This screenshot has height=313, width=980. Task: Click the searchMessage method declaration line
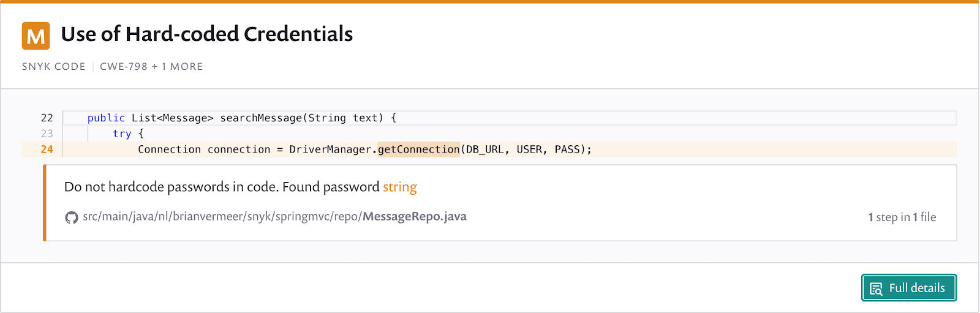click(x=242, y=118)
